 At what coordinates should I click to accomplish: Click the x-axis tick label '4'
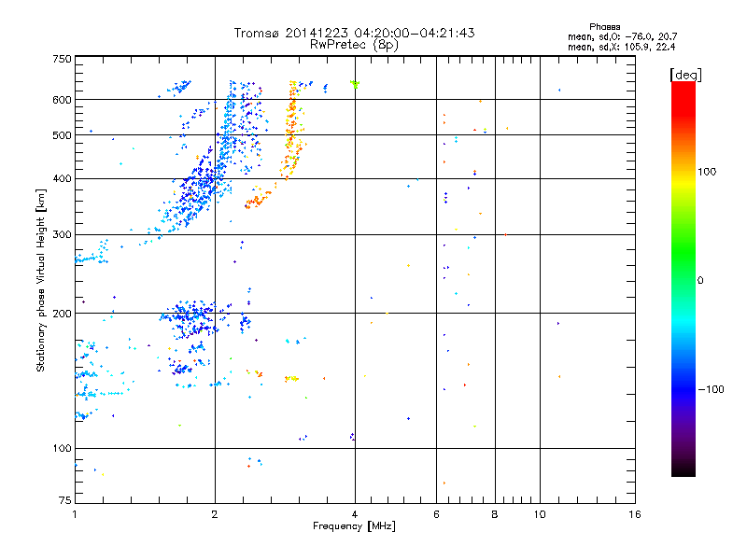pyautogui.click(x=355, y=514)
